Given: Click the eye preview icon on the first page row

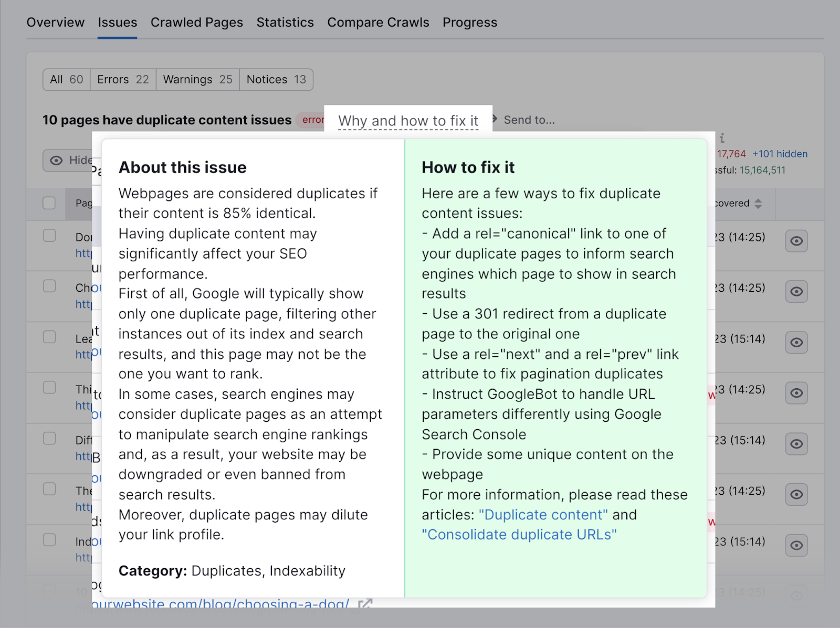Looking at the screenshot, I should coord(796,241).
